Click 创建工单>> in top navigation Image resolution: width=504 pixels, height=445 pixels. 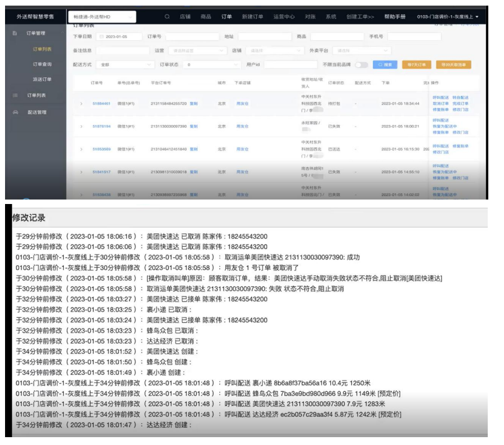click(360, 17)
